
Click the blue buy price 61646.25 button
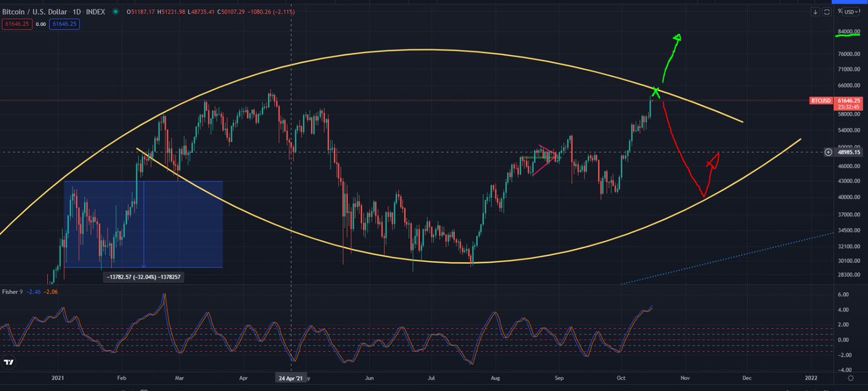click(x=64, y=24)
